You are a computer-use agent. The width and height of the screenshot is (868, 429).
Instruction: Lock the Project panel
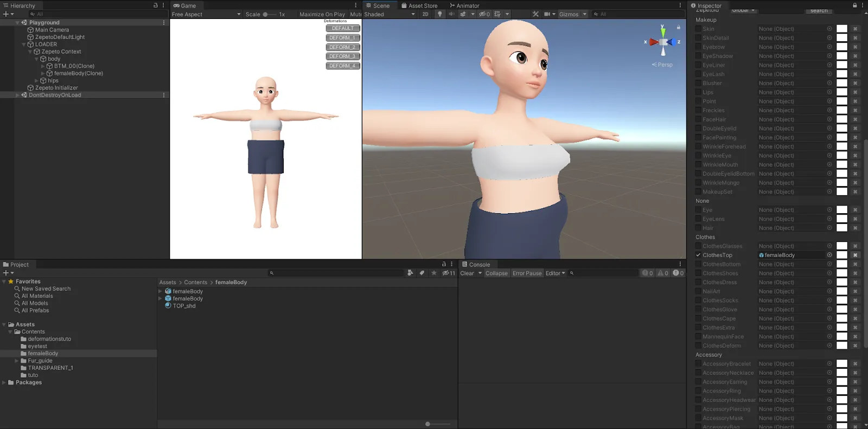click(444, 264)
